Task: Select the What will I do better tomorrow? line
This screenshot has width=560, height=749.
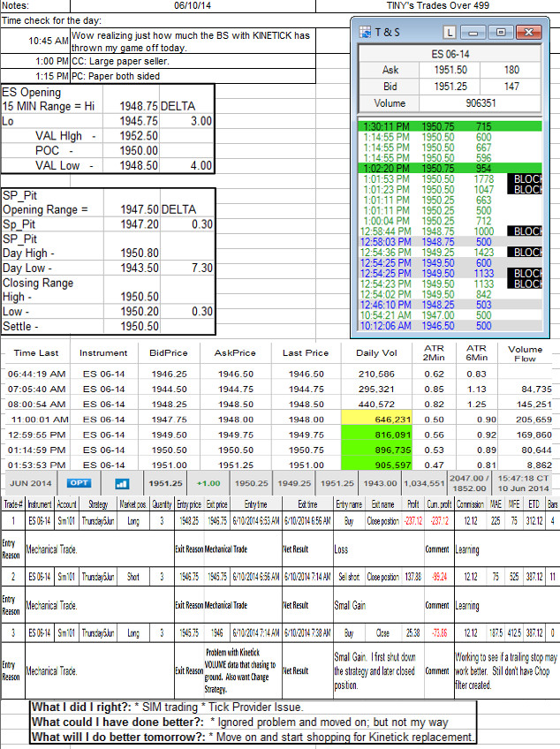Action: [x=254, y=737]
